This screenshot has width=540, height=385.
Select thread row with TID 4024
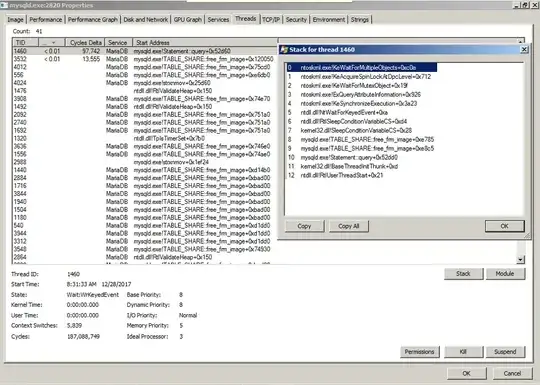coord(145,83)
